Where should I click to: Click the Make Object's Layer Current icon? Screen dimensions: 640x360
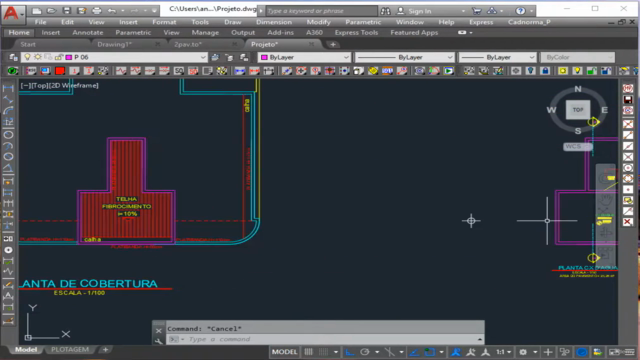215,58
